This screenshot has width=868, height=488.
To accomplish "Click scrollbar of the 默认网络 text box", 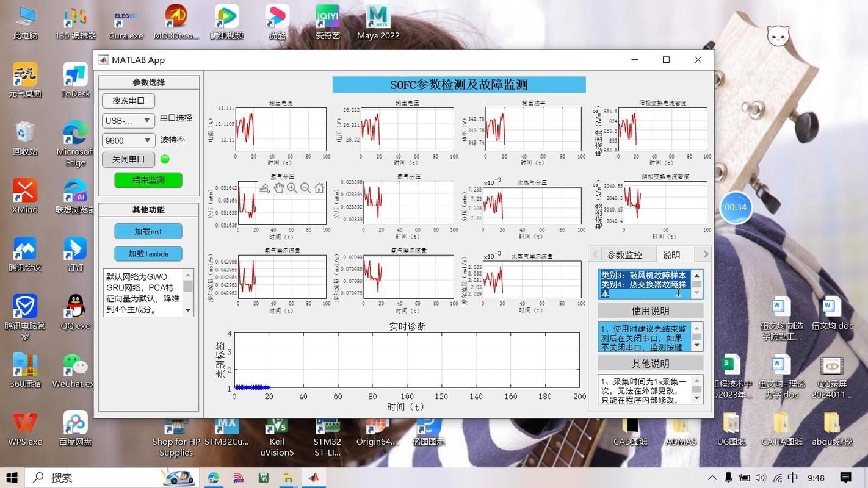I will coord(188,293).
